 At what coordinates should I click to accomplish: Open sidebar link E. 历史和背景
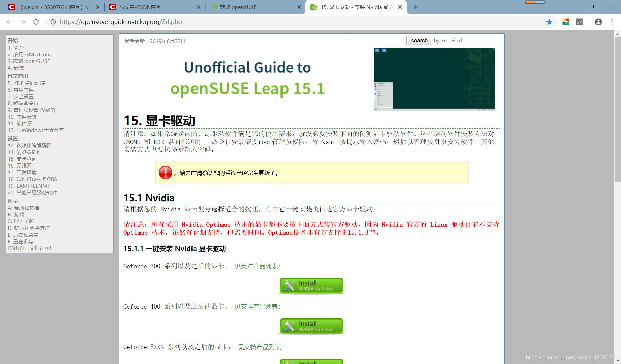(23, 235)
